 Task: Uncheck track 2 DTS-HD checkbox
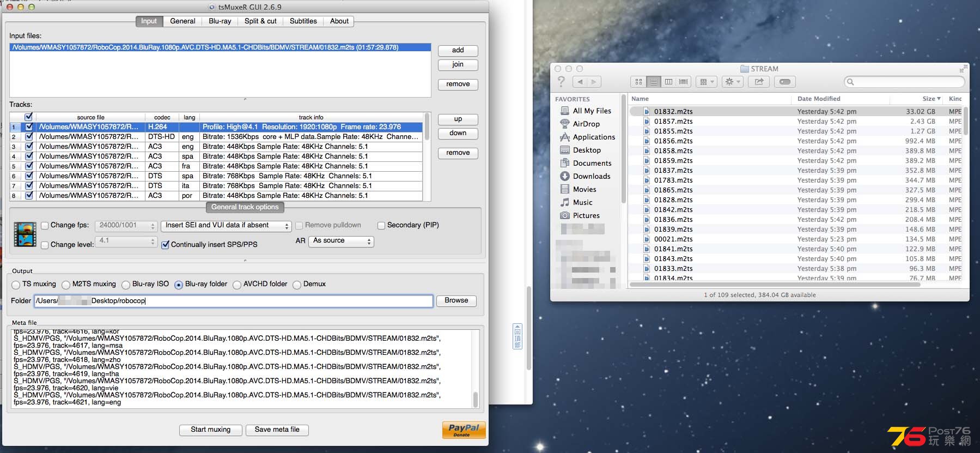coord(29,136)
